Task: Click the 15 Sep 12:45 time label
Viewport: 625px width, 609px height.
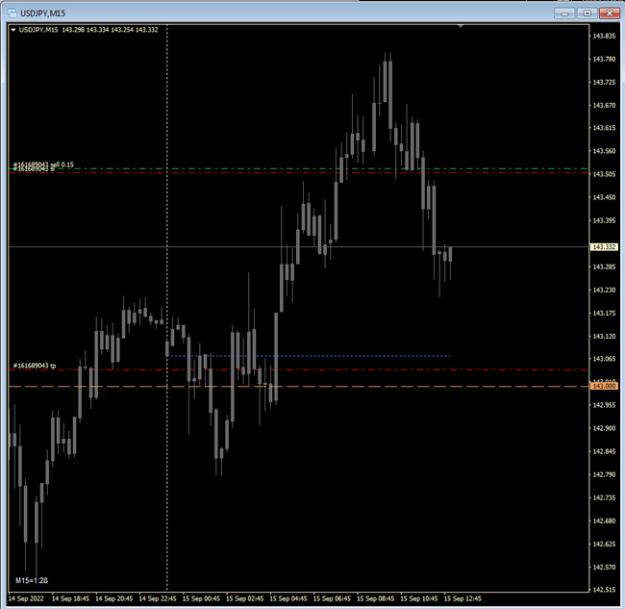Action: click(x=463, y=599)
